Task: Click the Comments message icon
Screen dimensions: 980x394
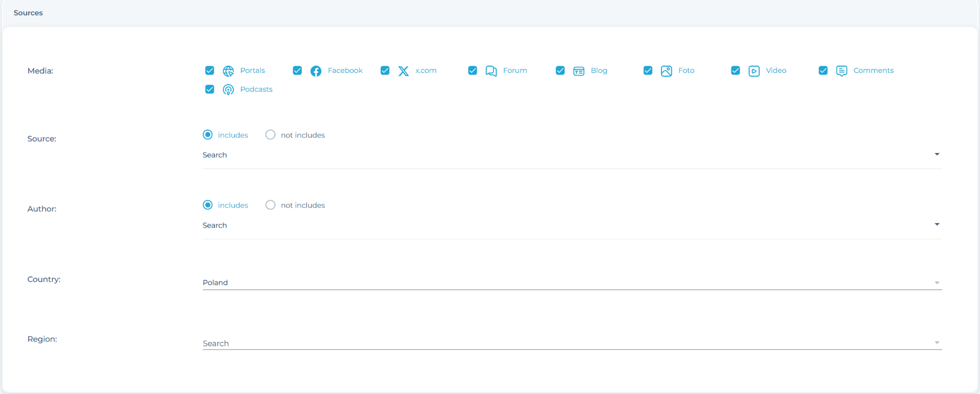Action: click(842, 71)
